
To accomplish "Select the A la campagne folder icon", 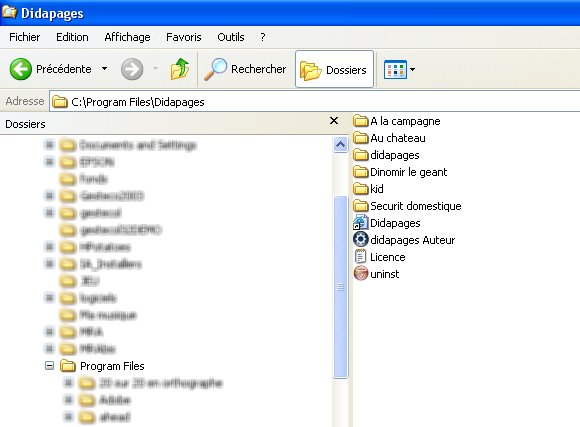I will click(360, 121).
